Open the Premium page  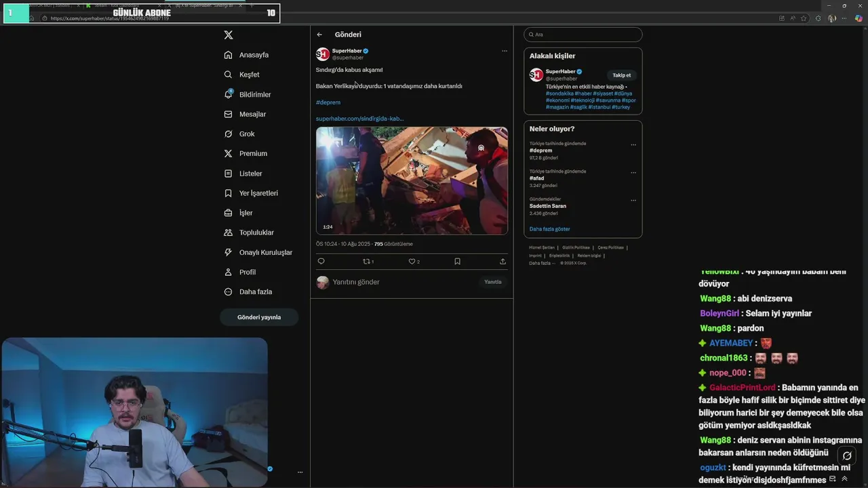245,153
